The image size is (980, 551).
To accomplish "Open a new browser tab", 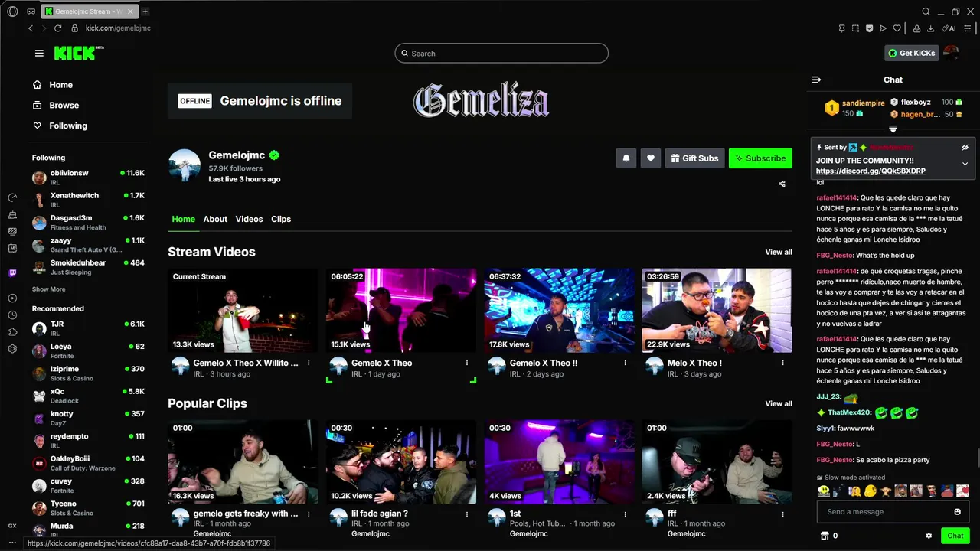I will tap(145, 11).
